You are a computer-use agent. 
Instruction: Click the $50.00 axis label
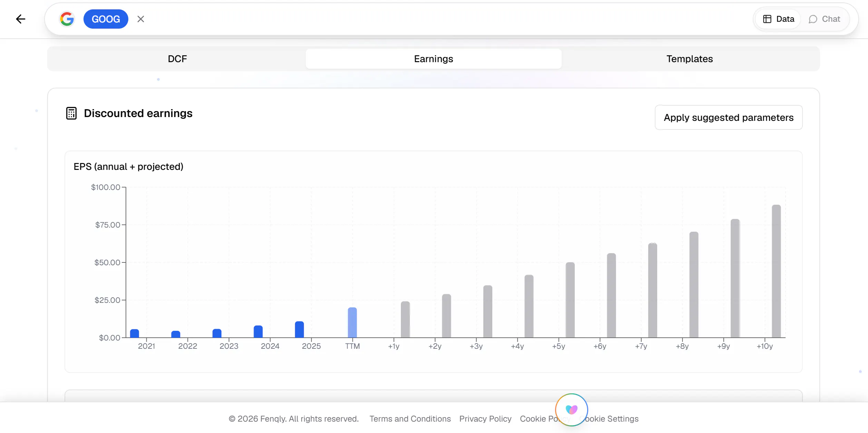click(107, 262)
